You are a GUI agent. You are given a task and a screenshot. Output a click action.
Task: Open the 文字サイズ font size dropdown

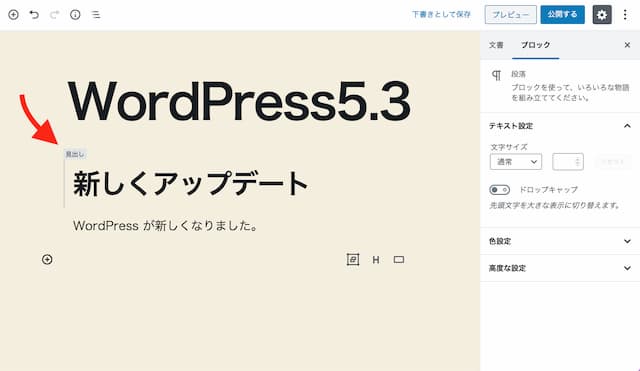click(516, 162)
